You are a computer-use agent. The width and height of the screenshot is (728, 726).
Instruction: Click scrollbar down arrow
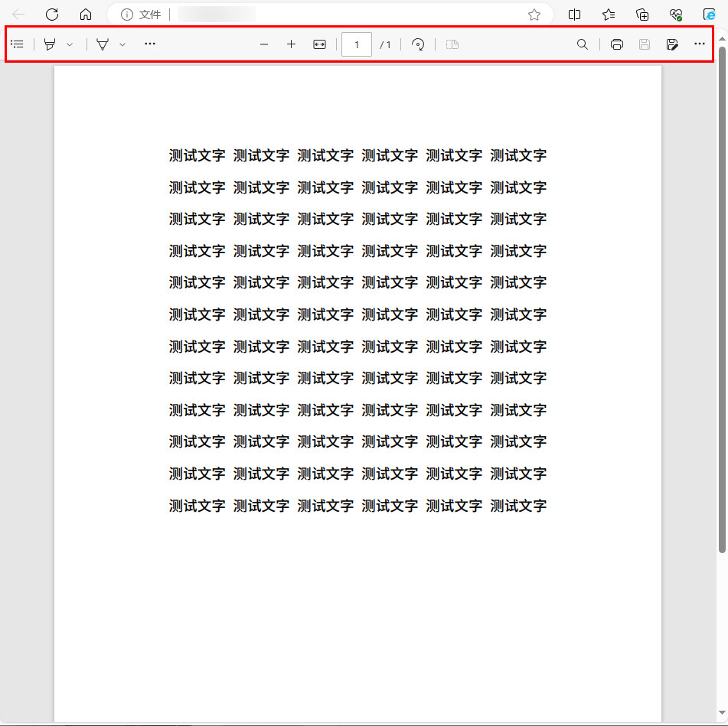point(722,712)
